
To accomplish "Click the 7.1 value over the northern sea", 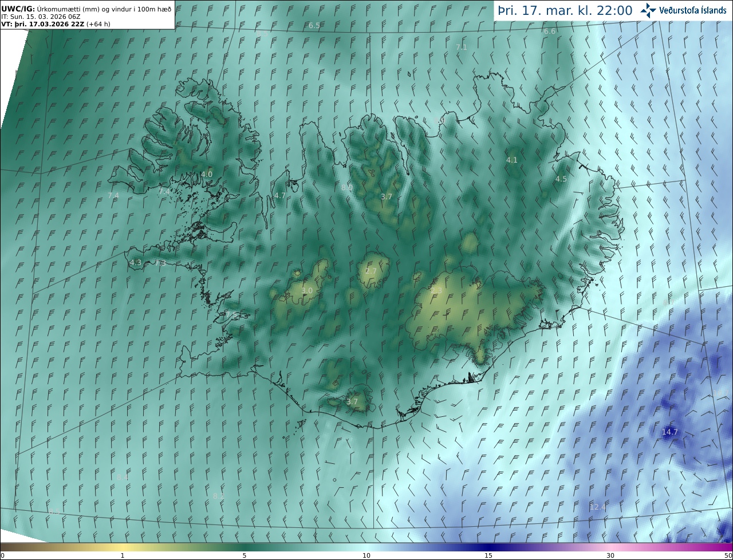I will click(x=462, y=47).
